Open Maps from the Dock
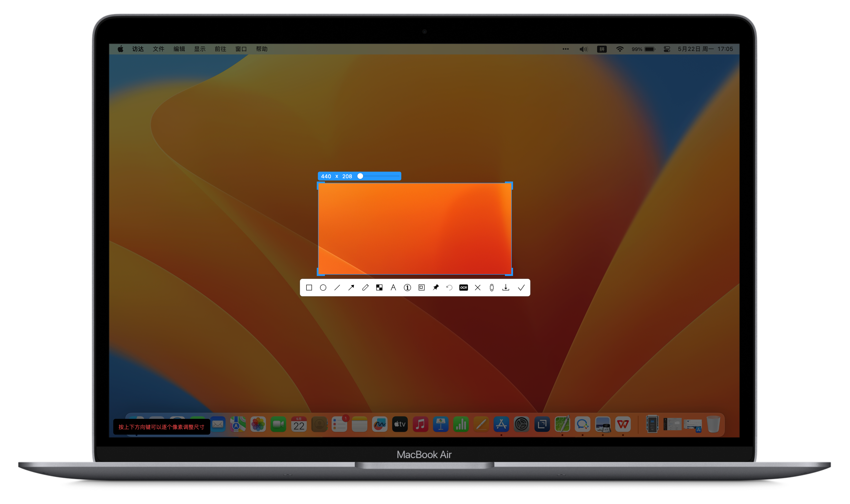850x504 pixels. (x=238, y=424)
